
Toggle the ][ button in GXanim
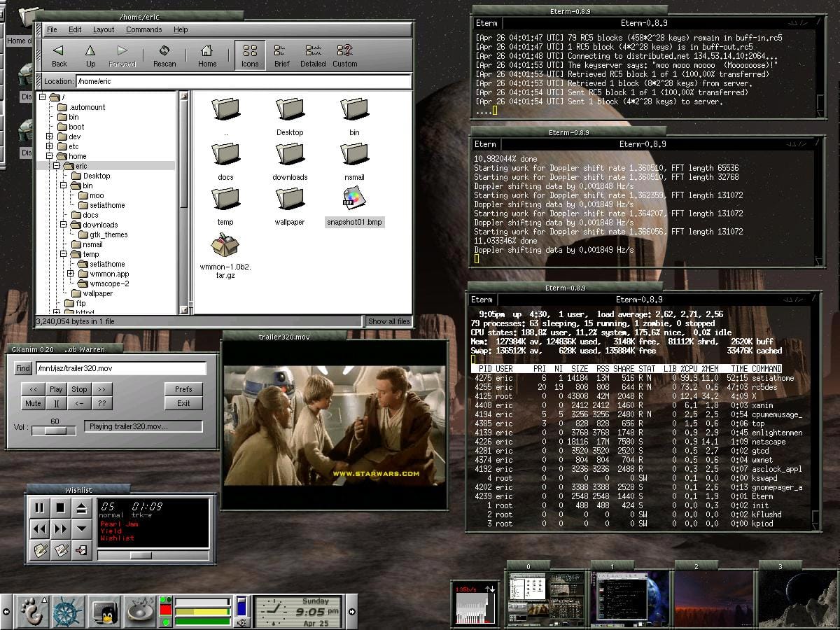click(x=56, y=403)
